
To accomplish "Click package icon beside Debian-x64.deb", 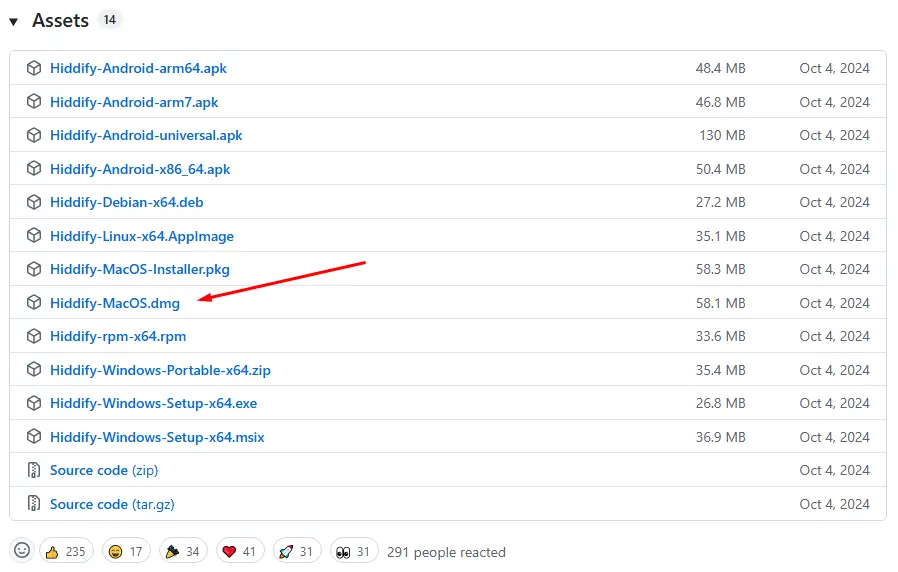I will pyautogui.click(x=34, y=202).
